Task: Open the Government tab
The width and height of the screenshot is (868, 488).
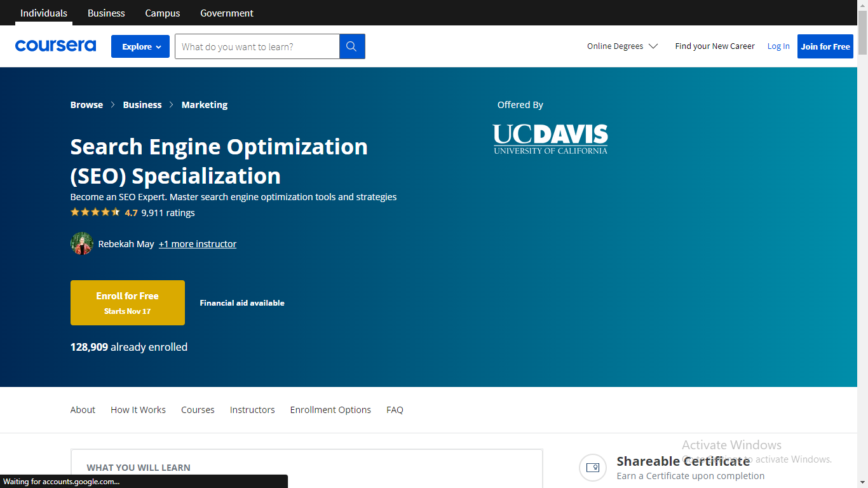Action: point(227,13)
